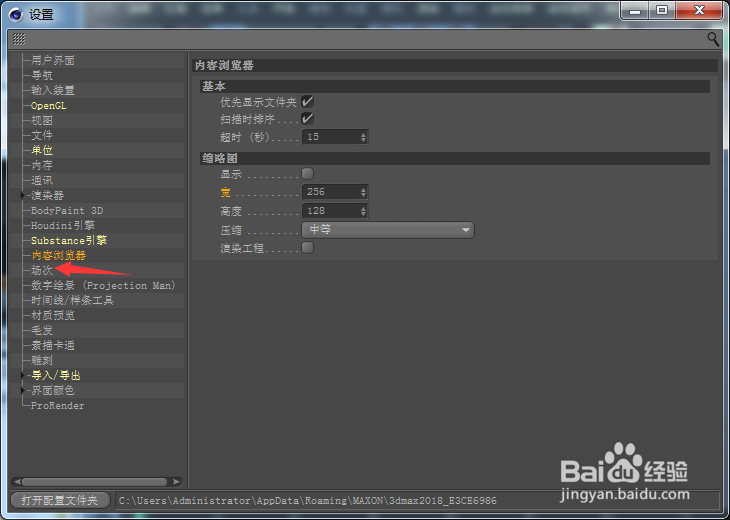Viewport: 730px width, 520px height.
Task: Select the 界面颜色 category
Action: point(53,390)
